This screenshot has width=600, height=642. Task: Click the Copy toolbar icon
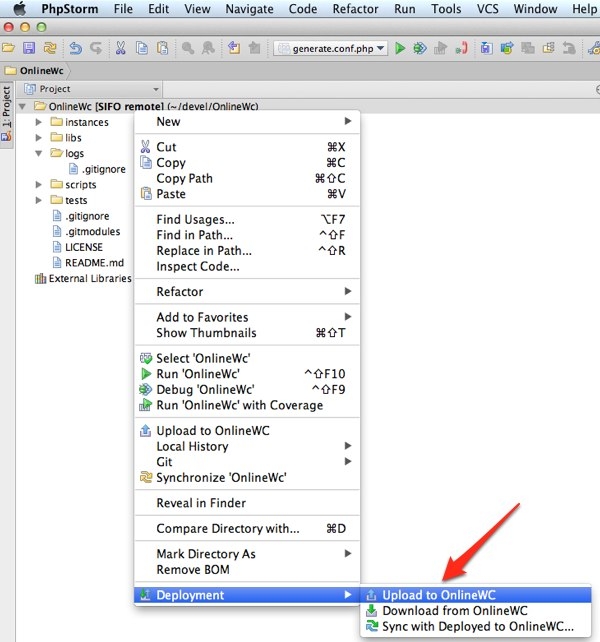click(142, 48)
